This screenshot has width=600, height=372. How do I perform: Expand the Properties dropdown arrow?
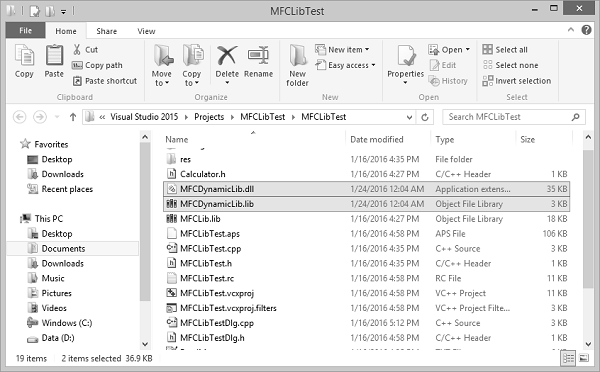click(405, 83)
